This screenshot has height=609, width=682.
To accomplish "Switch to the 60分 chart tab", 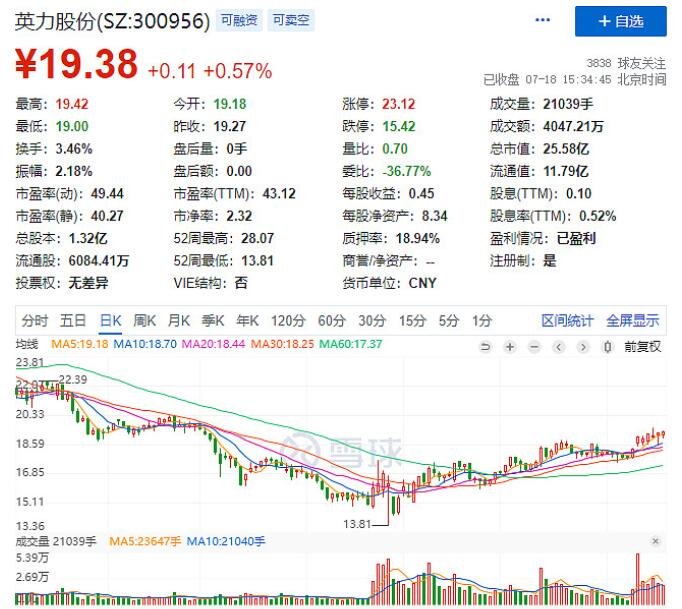I will click(x=331, y=321).
